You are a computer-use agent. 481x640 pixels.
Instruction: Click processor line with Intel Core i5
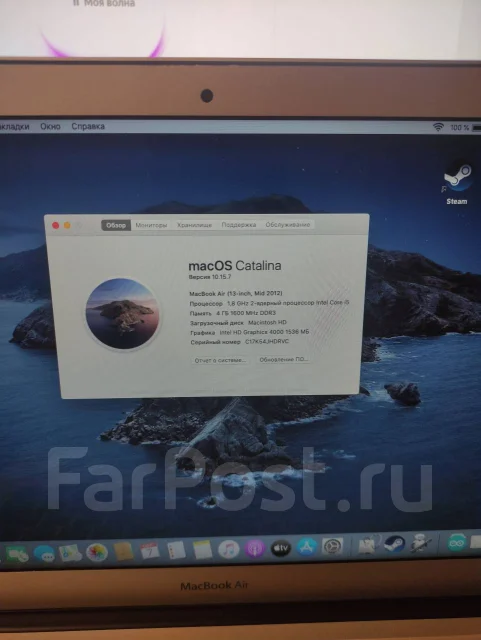pos(269,303)
